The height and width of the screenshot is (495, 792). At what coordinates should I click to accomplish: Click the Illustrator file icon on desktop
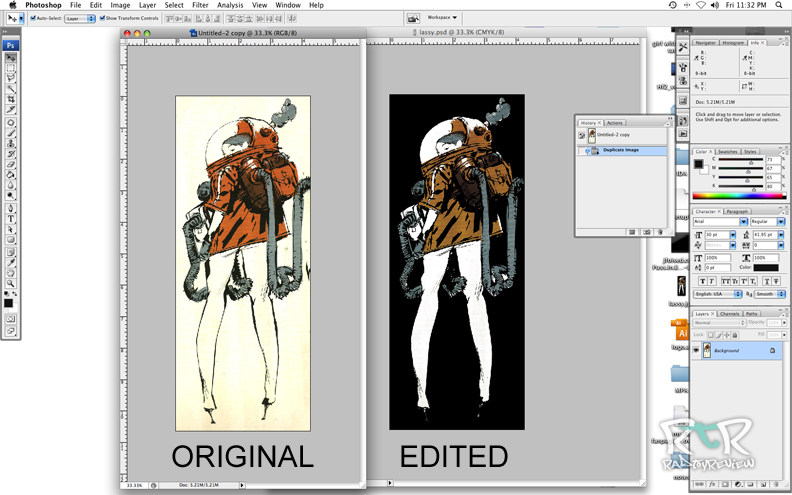pyautogui.click(x=681, y=331)
